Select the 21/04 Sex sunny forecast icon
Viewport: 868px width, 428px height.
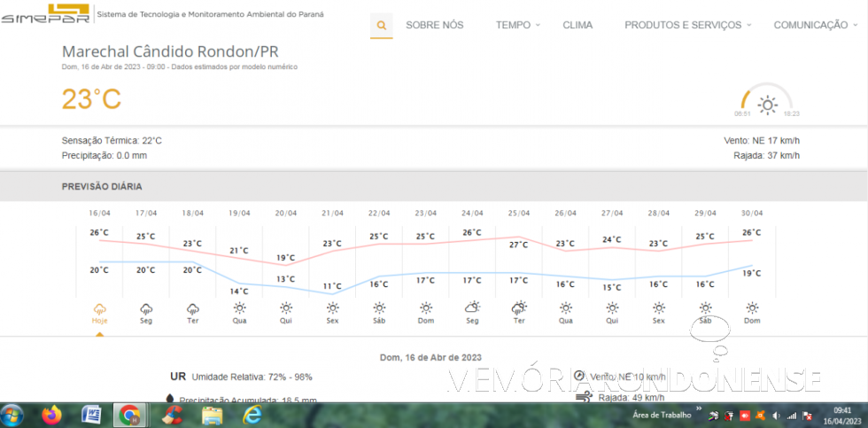[x=332, y=309]
